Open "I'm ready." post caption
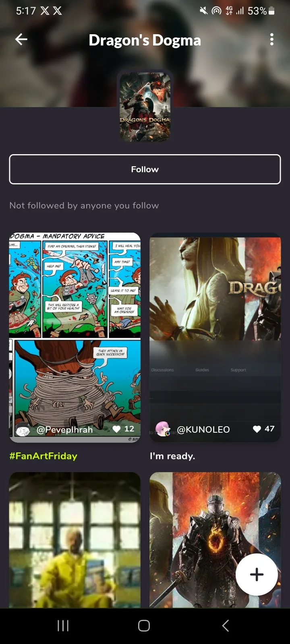The height and width of the screenshot is (644, 290). pyautogui.click(x=172, y=456)
